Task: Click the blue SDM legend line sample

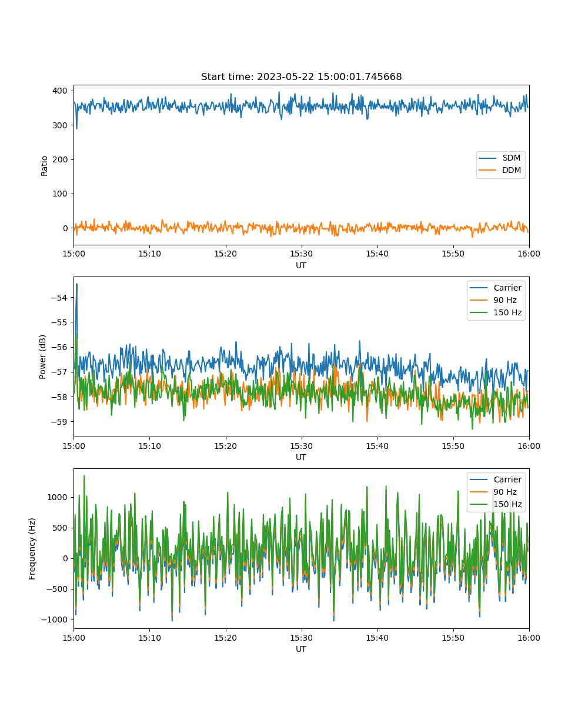Action: (x=488, y=158)
